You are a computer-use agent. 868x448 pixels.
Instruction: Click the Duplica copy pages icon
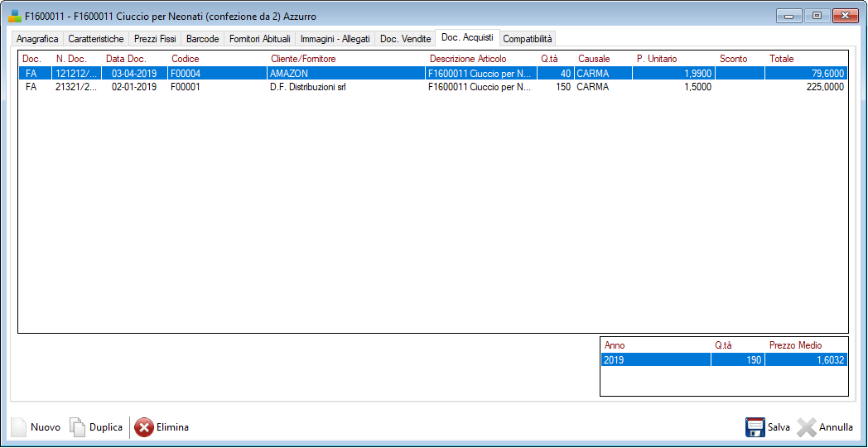click(77, 427)
